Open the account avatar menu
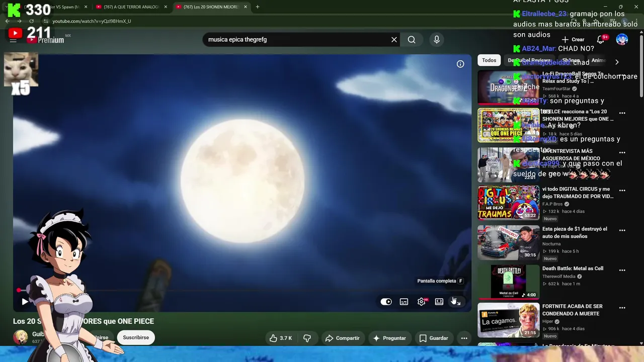644x362 pixels. point(622,39)
